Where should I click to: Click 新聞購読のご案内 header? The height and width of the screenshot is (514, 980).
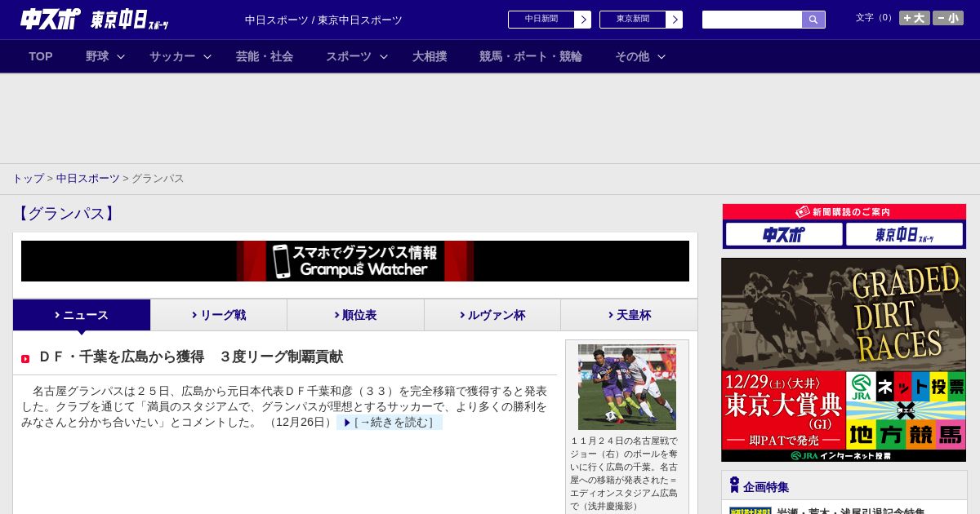844,212
